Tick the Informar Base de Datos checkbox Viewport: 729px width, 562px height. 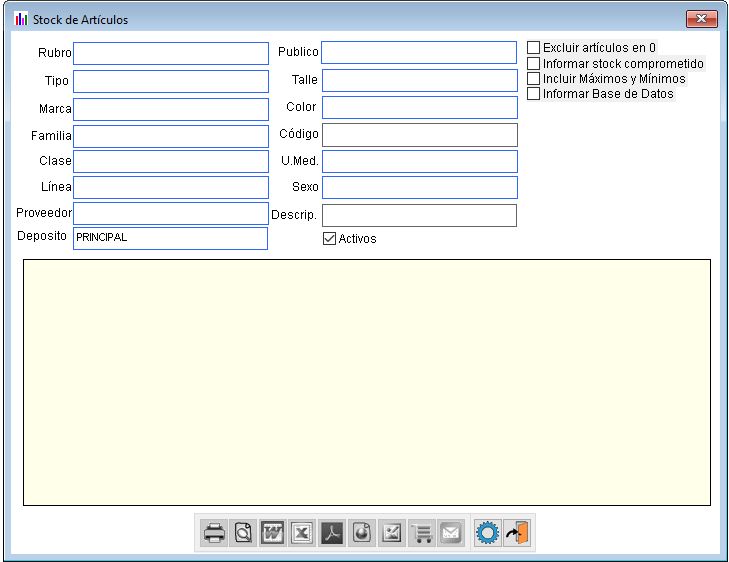(534, 94)
